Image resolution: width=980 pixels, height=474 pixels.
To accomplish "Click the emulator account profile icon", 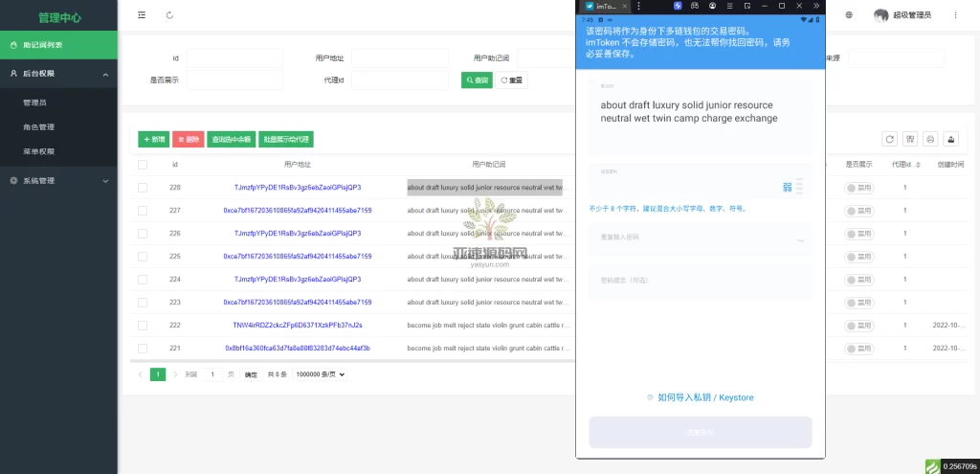I will [712, 6].
